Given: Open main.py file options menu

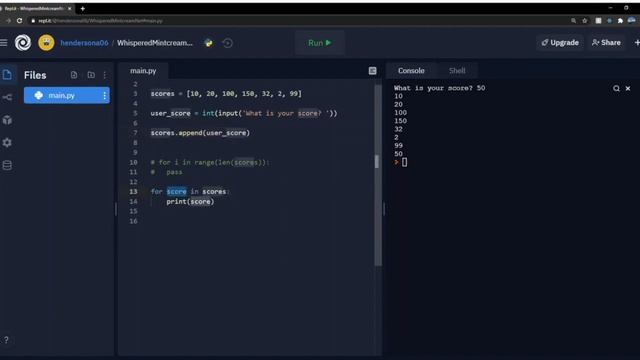Looking at the screenshot, I should [104, 96].
